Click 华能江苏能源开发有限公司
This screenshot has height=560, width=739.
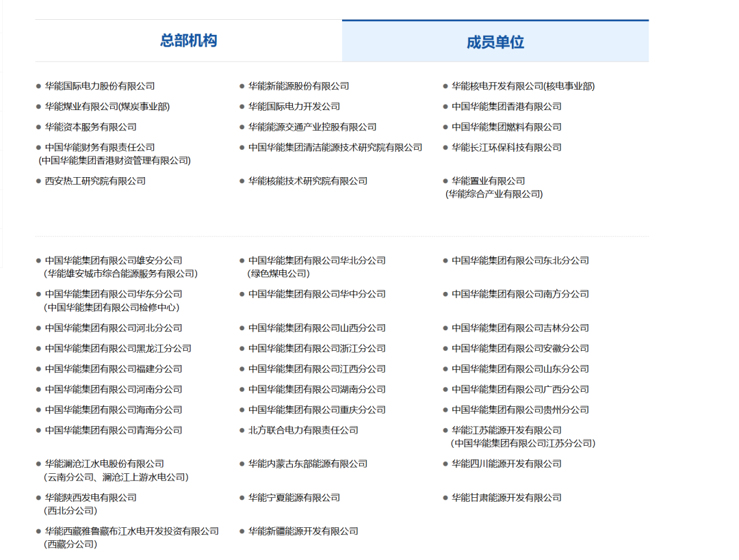tap(506, 430)
